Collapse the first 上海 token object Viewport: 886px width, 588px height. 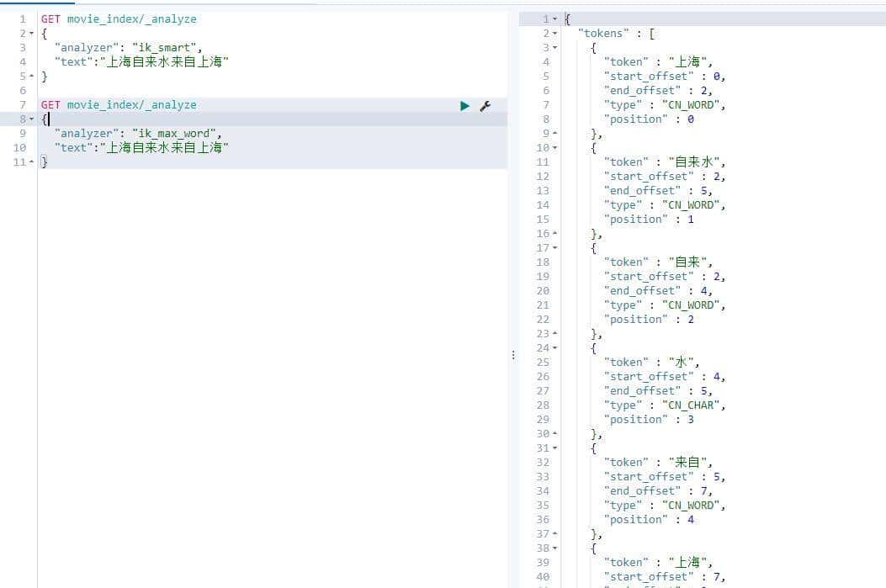555,47
